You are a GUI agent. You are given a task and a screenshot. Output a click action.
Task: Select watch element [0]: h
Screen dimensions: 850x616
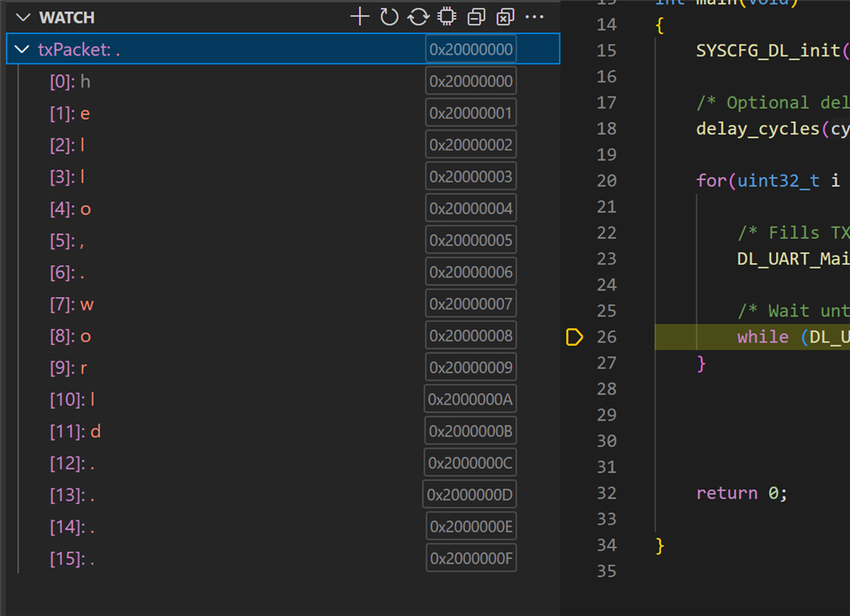click(x=70, y=82)
